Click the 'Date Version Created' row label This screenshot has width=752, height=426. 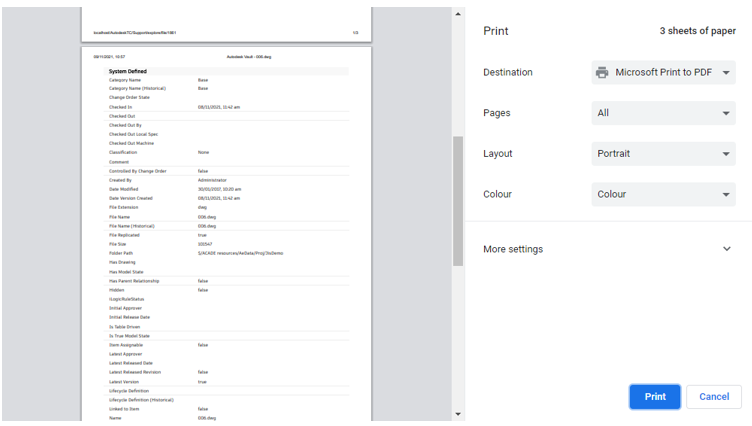pos(131,198)
